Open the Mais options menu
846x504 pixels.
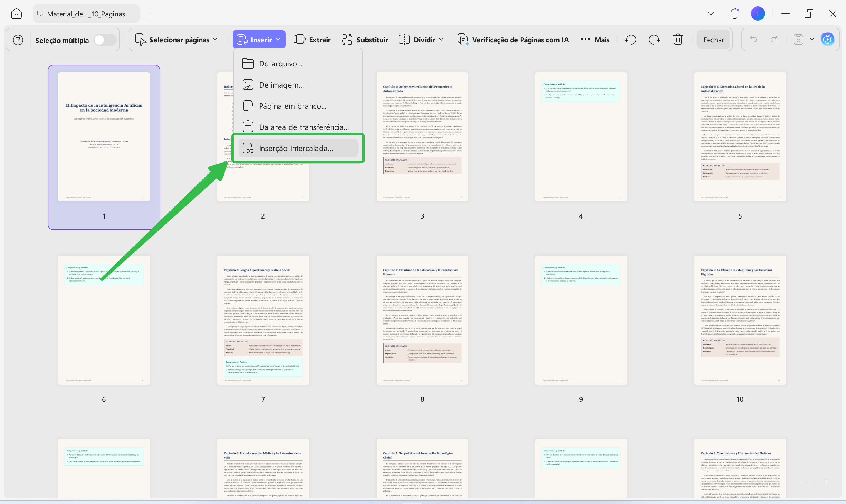pos(595,40)
